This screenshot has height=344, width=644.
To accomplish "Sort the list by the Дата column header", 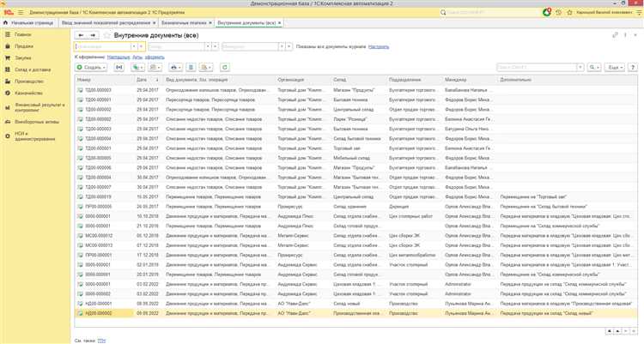I will (x=142, y=79).
